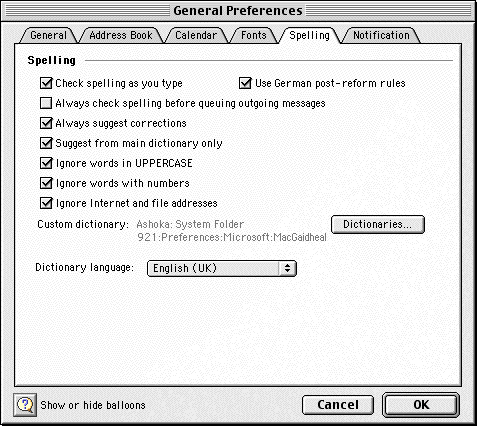Switch to the General tab
Image resolution: width=477 pixels, height=426 pixels.
coord(48,35)
